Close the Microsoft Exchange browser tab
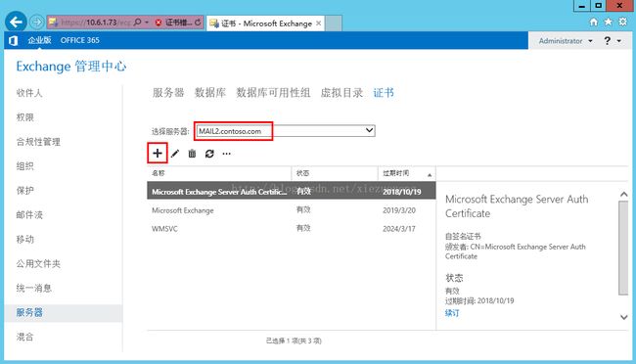Image resolution: width=636 pixels, height=364 pixels. [319, 23]
